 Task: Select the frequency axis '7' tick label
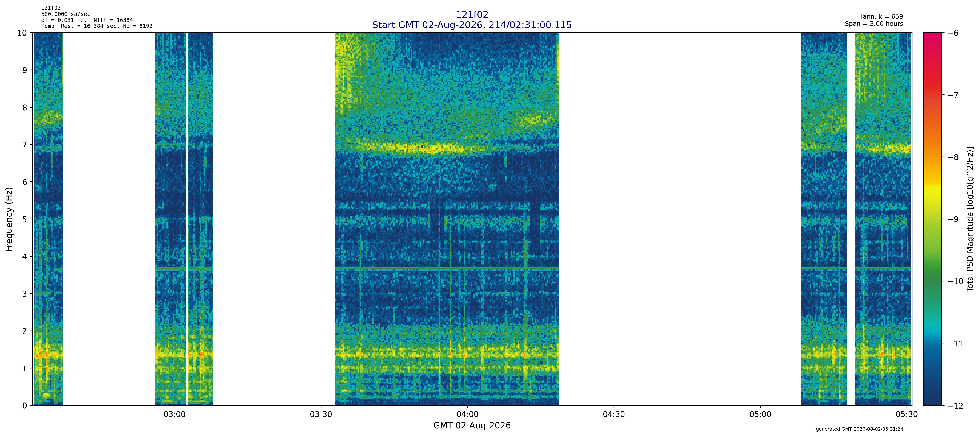coord(25,145)
